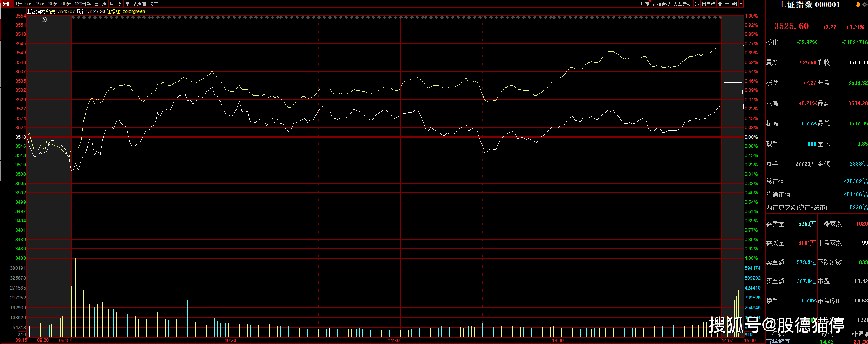Image resolution: width=868 pixels, height=344 pixels.
Task: Sort by the 涨速 column arrow
Action: pos(866,334)
